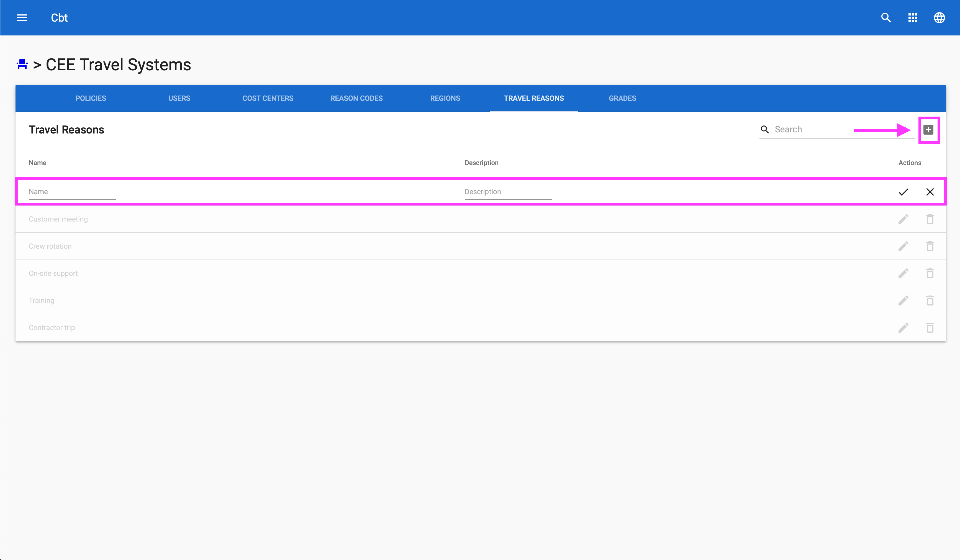The height and width of the screenshot is (560, 960).
Task: Select the Customer meeting row text
Action: coord(58,219)
